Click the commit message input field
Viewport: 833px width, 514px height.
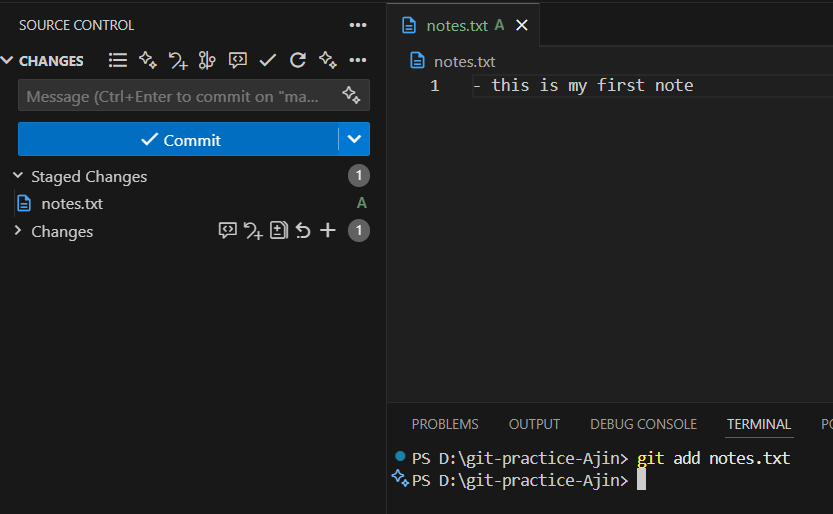175,96
